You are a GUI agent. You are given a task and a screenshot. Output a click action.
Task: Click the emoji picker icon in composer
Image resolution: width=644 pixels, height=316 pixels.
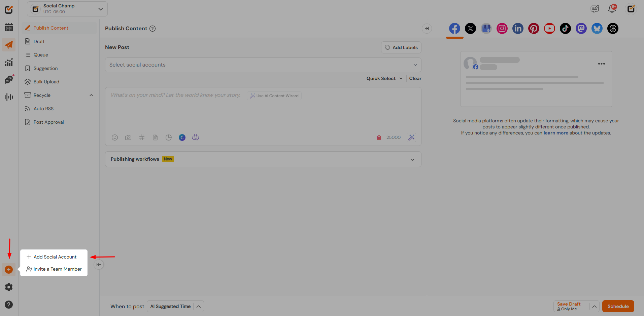(x=115, y=137)
